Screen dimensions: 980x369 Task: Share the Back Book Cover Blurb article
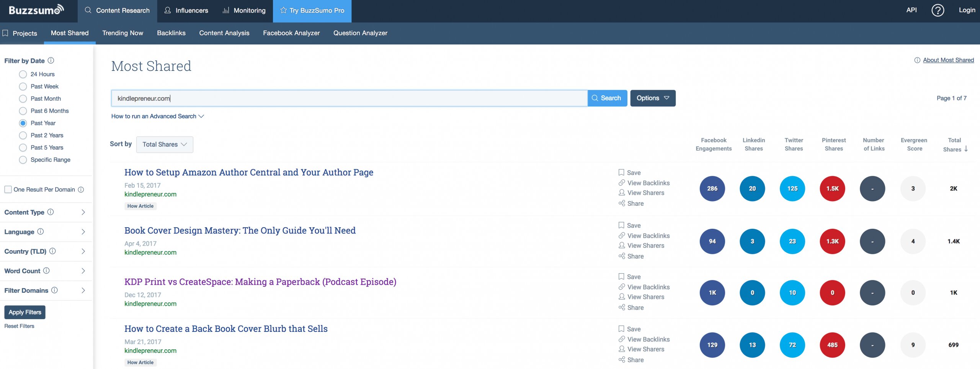tap(631, 360)
